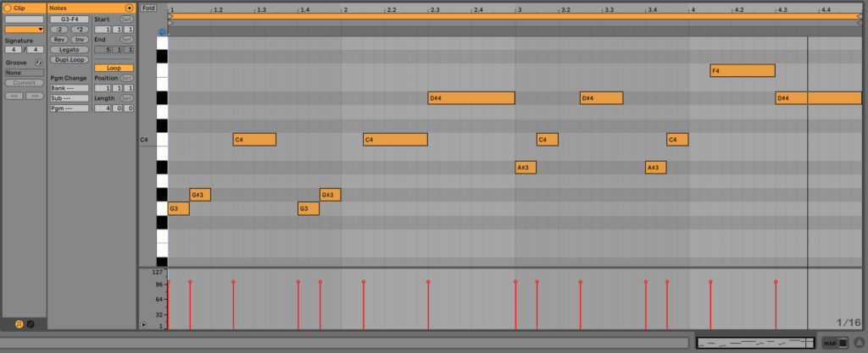Click velocity marker at bar 3

pos(515,282)
